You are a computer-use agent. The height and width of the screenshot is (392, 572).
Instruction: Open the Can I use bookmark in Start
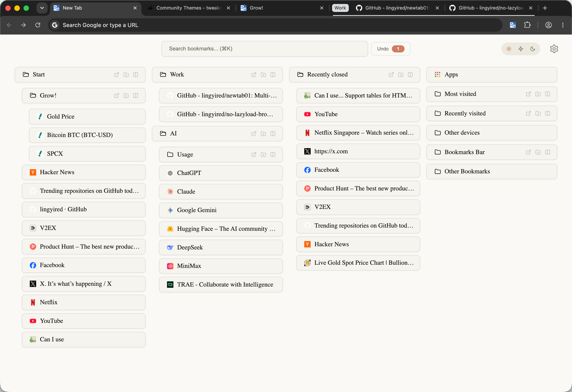[x=84, y=340]
